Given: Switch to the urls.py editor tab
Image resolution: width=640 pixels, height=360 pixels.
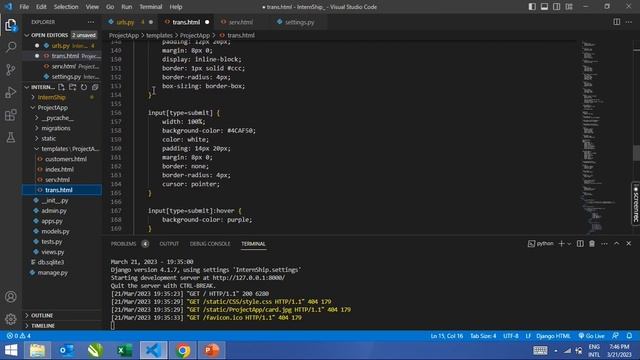Looking at the screenshot, I should tap(125, 22).
